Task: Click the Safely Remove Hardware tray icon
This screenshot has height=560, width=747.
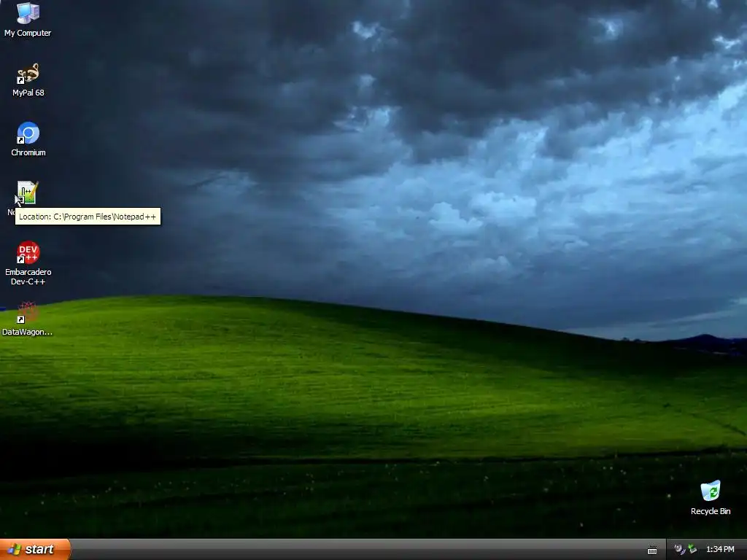Action: (692, 549)
